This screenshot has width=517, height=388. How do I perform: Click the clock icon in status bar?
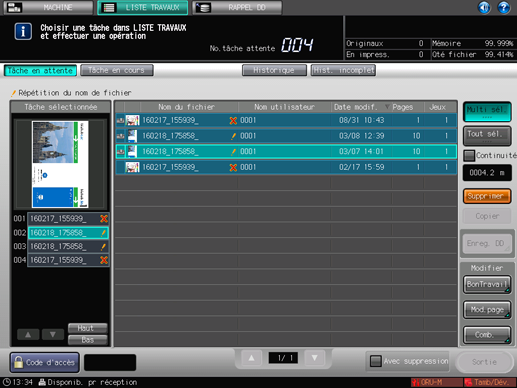pyautogui.click(x=7, y=382)
